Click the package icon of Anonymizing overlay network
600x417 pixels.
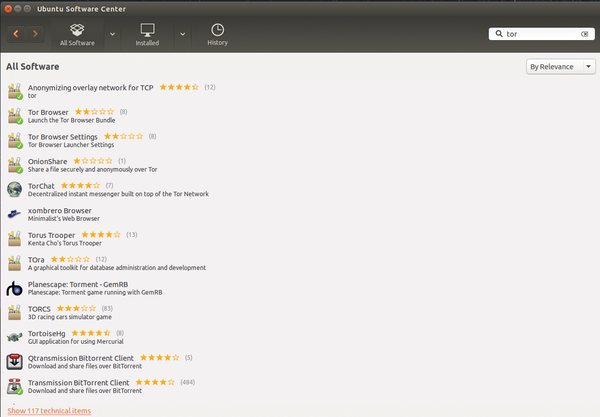point(15,91)
